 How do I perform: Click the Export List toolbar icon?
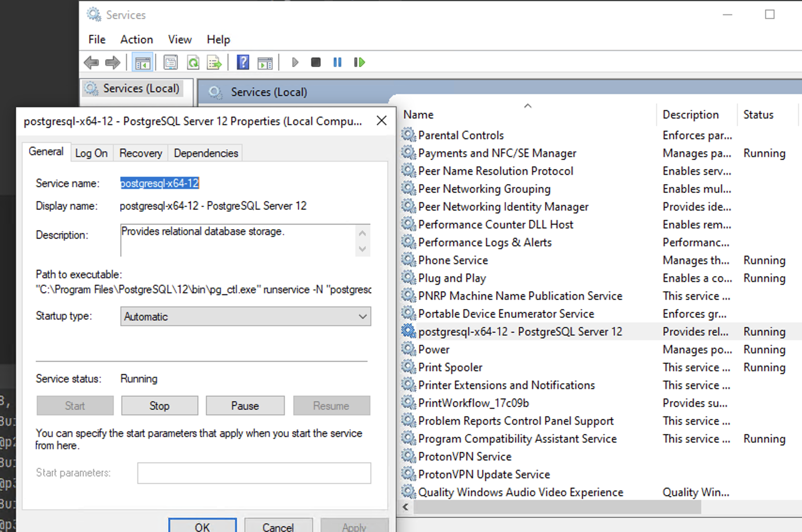(214, 63)
